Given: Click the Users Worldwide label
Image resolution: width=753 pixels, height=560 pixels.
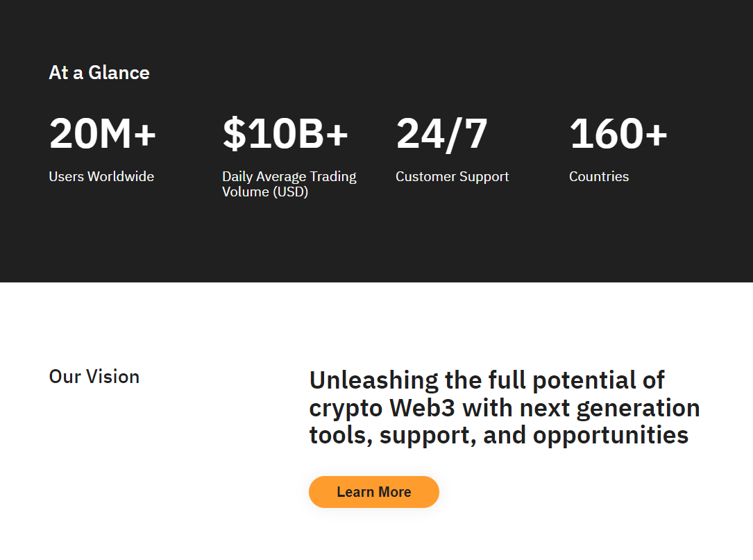Looking at the screenshot, I should (101, 176).
